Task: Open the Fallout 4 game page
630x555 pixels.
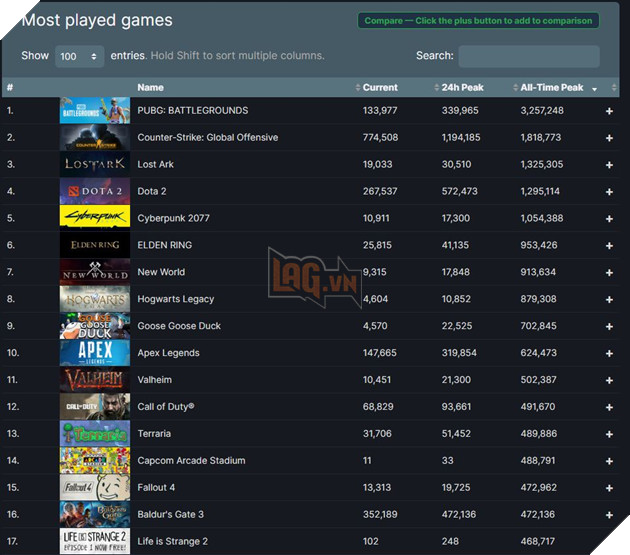Action: pos(156,487)
